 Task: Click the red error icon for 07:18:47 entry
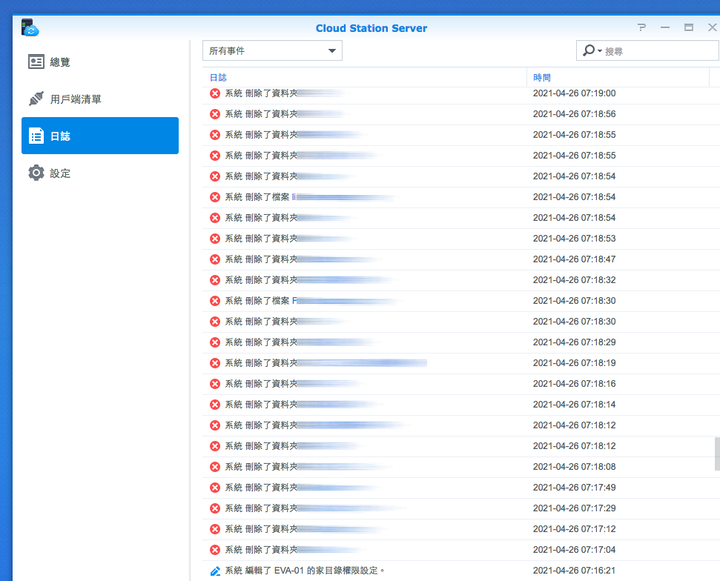[x=215, y=259]
